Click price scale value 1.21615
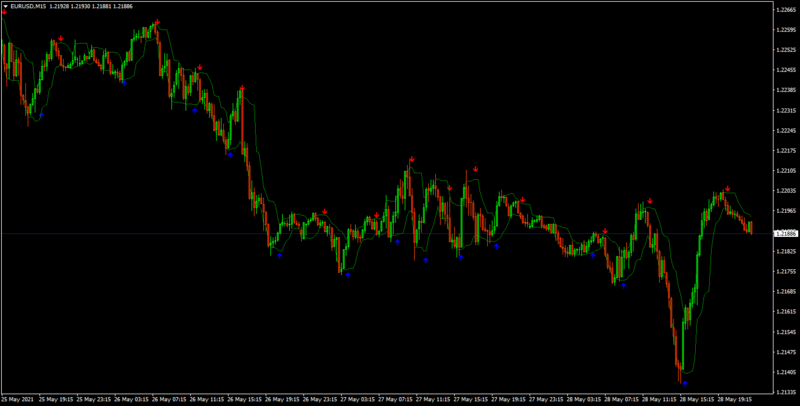Viewport: 800px width, 406px height. (x=785, y=312)
